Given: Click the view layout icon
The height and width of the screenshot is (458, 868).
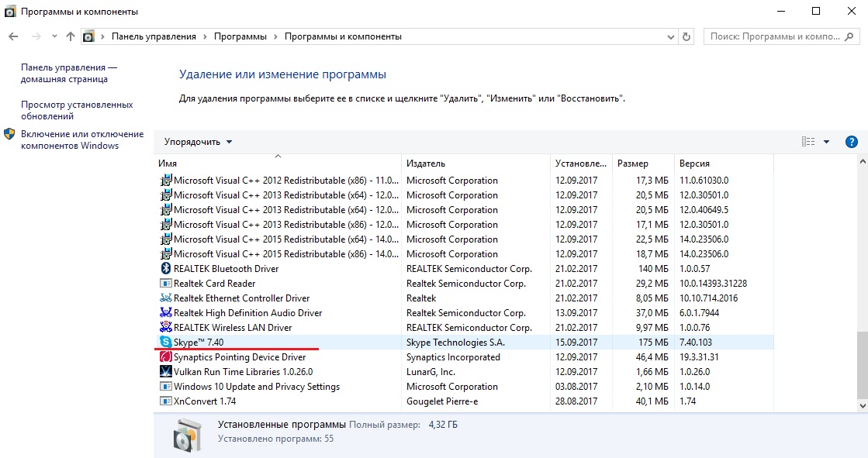Looking at the screenshot, I should point(808,142).
